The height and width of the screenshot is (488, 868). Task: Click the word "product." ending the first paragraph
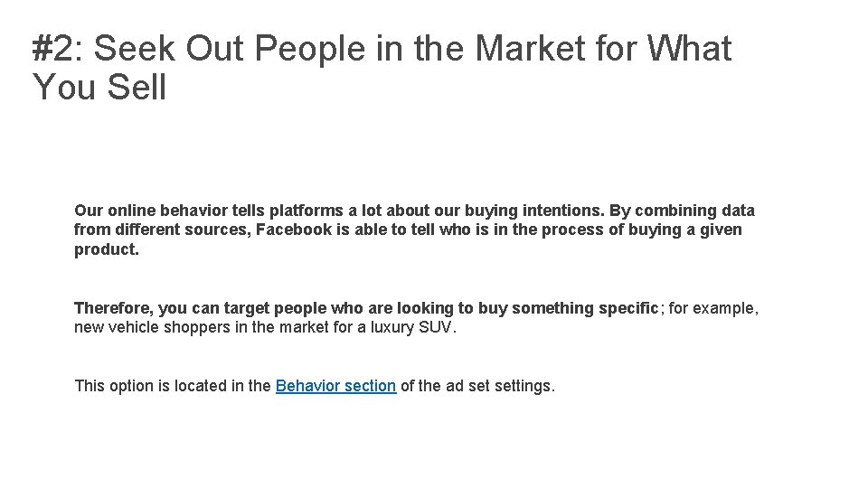pyautogui.click(x=107, y=249)
